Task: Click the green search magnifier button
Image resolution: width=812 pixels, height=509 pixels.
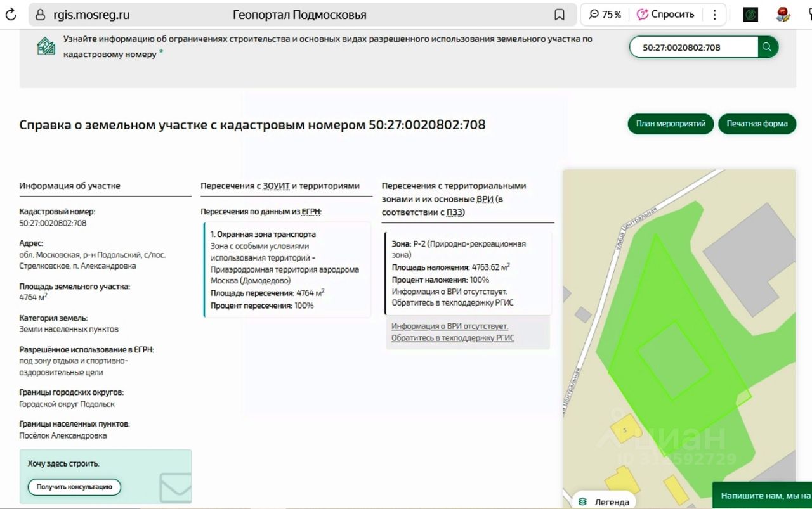Action: pyautogui.click(x=768, y=47)
